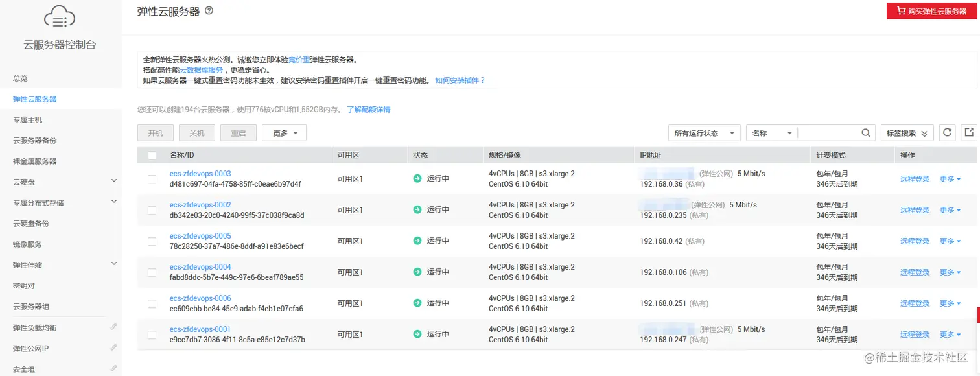The image size is (980, 376).
Task: Click the export list icon
Action: point(968,132)
